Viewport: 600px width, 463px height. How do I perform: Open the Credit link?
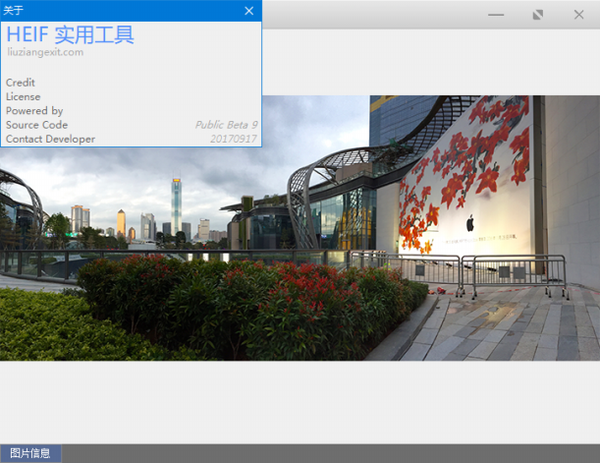click(x=20, y=83)
